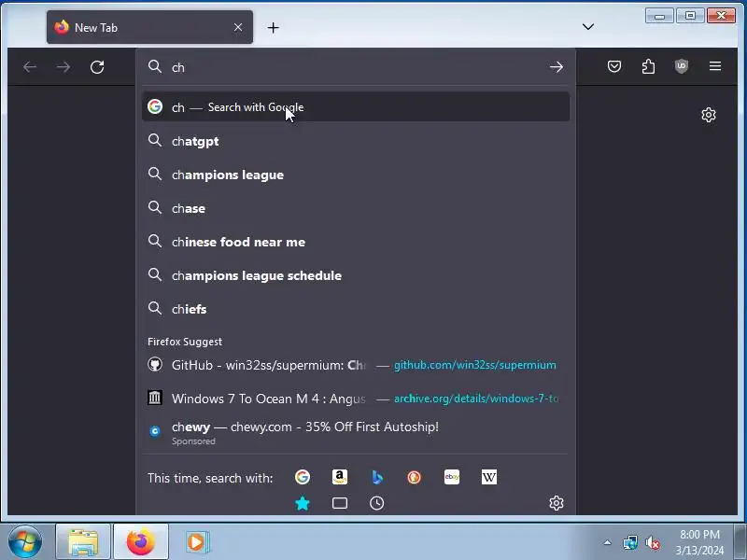Open Windows 7 To Ocean archive.org suggestion
The height and width of the screenshot is (560, 747).
click(356, 399)
